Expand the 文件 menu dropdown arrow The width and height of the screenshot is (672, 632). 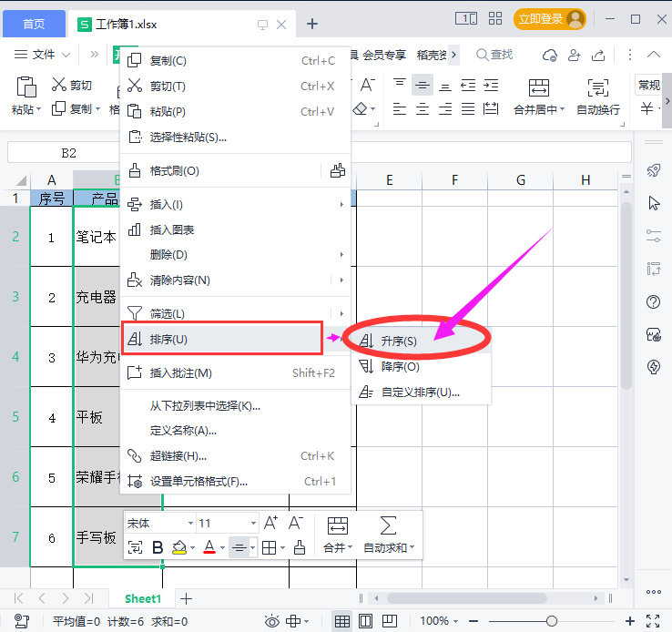66,55
